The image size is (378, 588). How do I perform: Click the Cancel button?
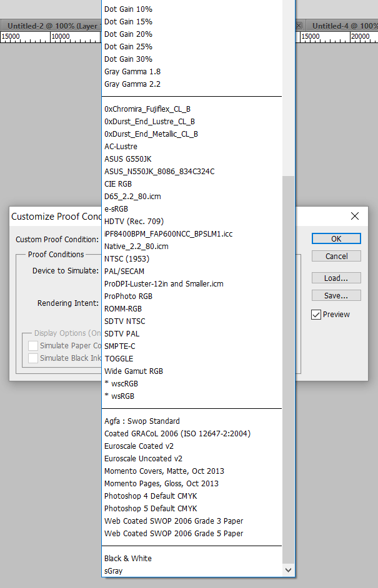(x=336, y=256)
